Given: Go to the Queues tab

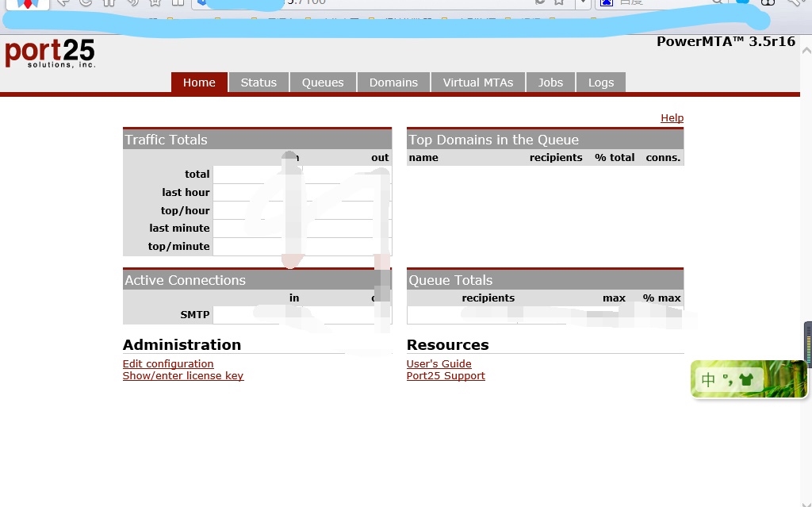Looking at the screenshot, I should (x=323, y=83).
